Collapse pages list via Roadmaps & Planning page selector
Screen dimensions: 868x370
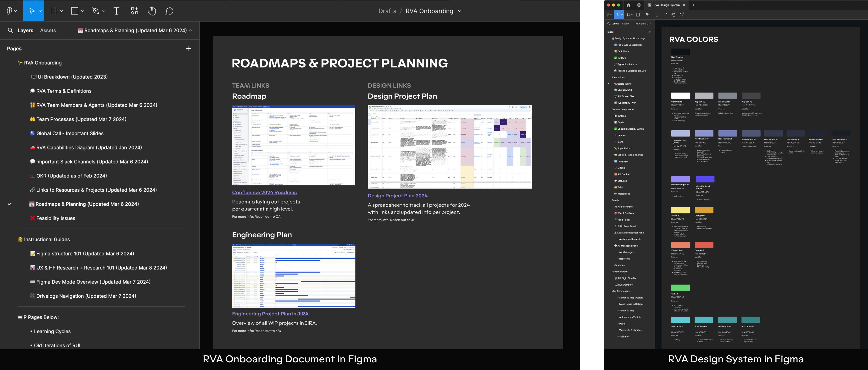(135, 30)
